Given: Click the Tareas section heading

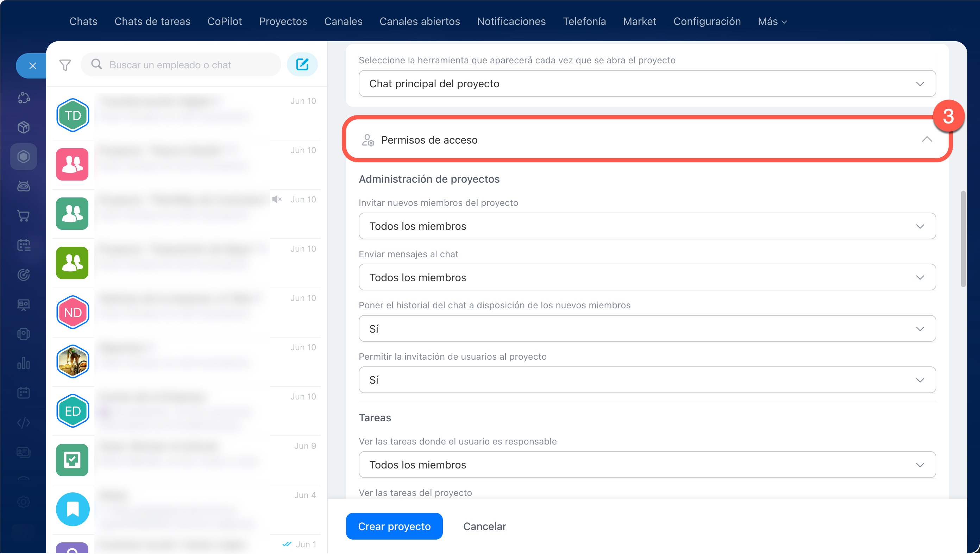Looking at the screenshot, I should tap(375, 417).
